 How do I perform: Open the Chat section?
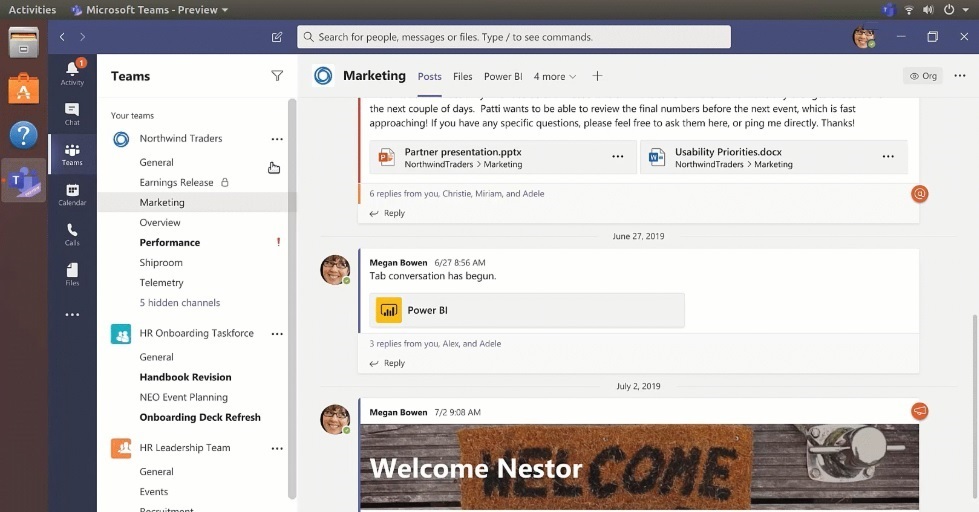tap(72, 114)
